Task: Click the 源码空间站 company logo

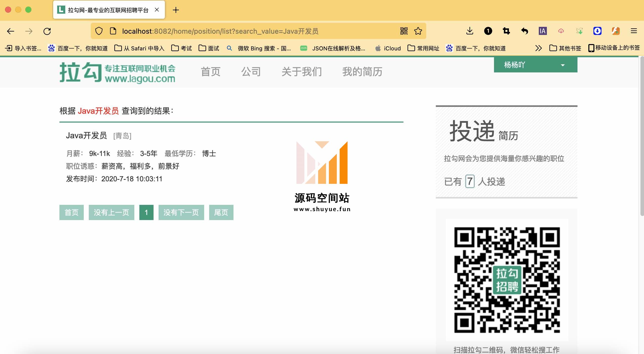Action: pyautogui.click(x=322, y=176)
